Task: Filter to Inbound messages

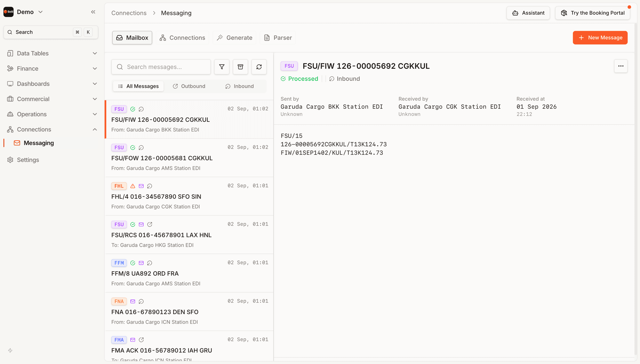Action: point(240,86)
